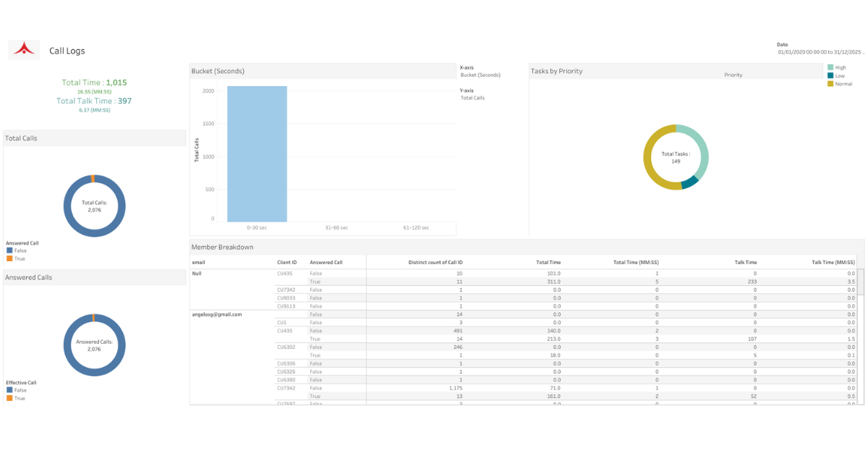Image resolution: width=868 pixels, height=456 pixels.
Task: Select the Normal priority legend swatch
Action: (x=830, y=84)
